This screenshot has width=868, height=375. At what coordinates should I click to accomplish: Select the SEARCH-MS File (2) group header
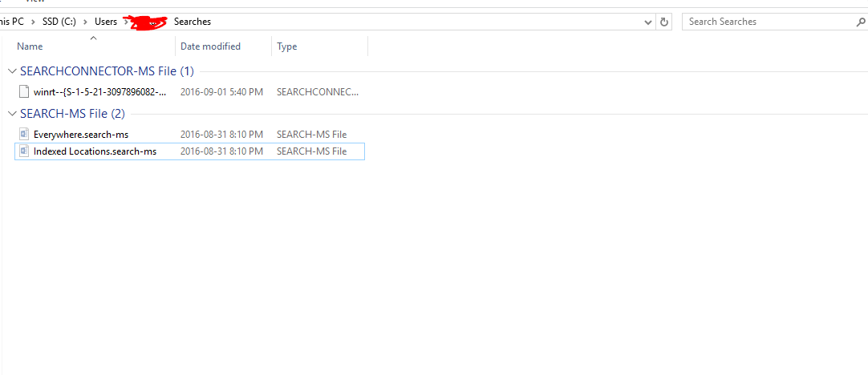point(72,114)
